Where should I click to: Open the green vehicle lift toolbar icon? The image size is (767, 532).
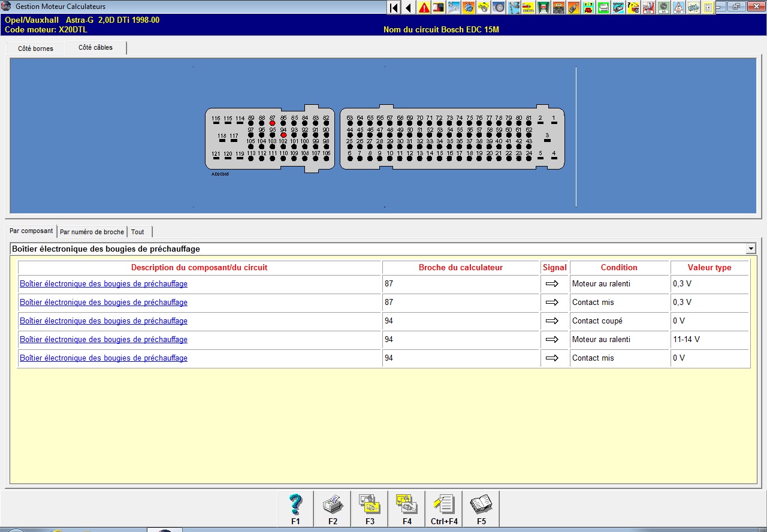point(543,7)
